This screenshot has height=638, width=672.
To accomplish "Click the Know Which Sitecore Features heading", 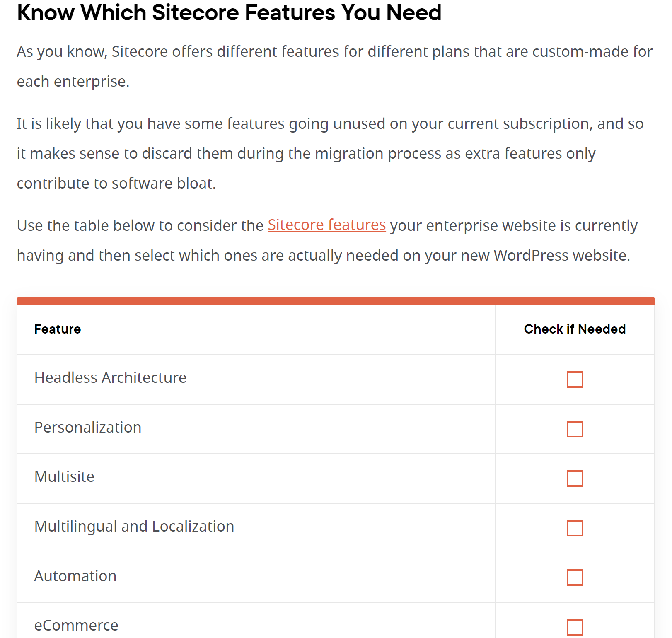I will (x=229, y=12).
